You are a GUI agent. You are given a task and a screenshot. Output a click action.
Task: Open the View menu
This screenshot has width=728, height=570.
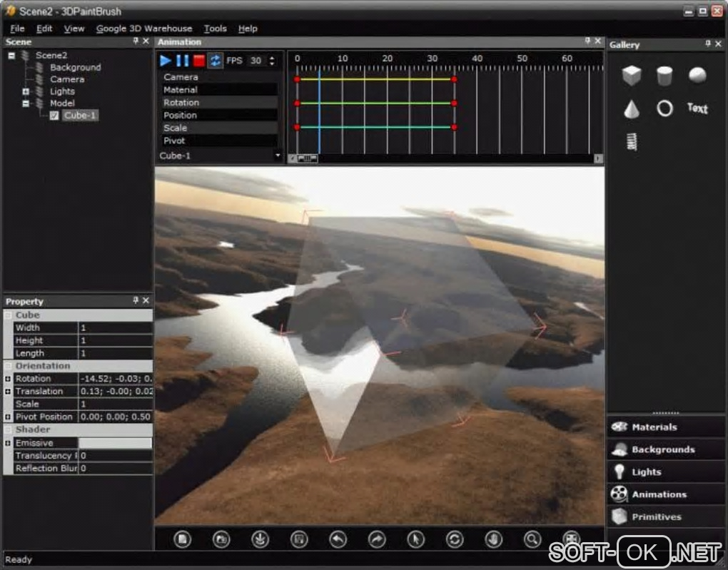74,29
